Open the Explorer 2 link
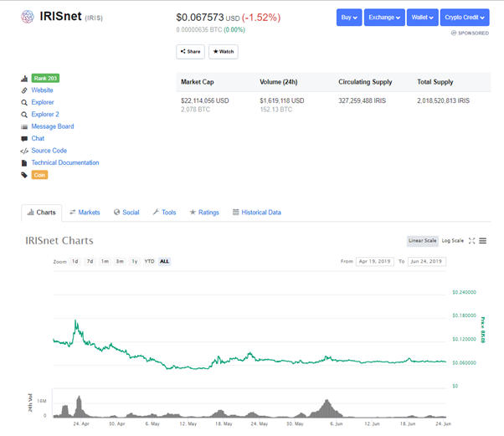 coord(45,115)
